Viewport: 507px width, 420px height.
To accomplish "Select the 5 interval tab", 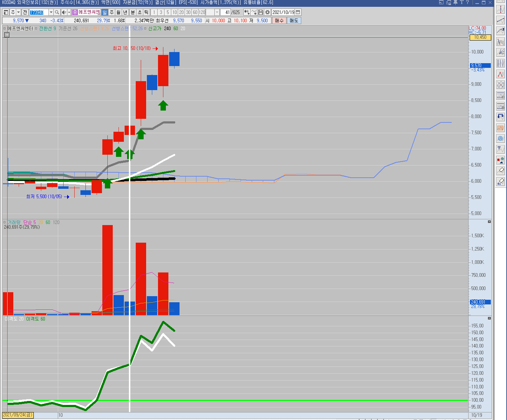I will click(x=168, y=12).
